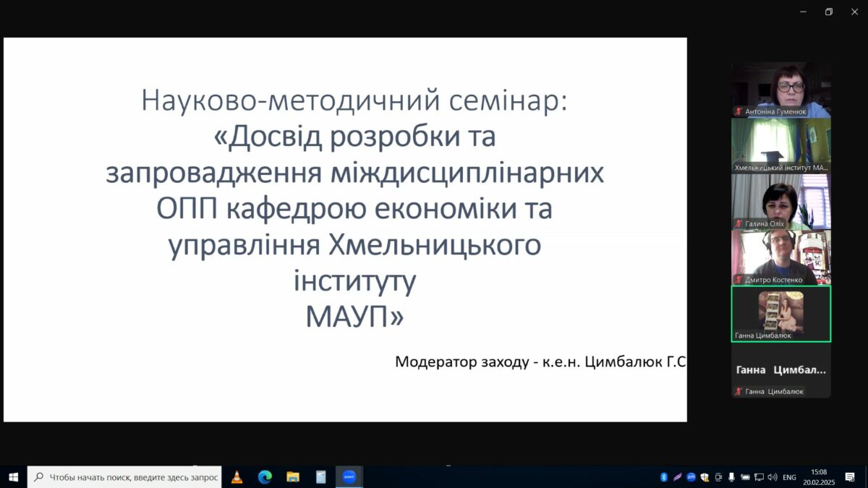
Task: Select Дмитро Костенко participant video tile
Action: (780, 257)
